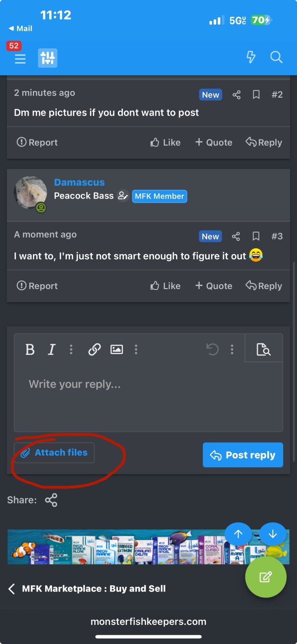Open Damascus user profile link

click(x=79, y=182)
